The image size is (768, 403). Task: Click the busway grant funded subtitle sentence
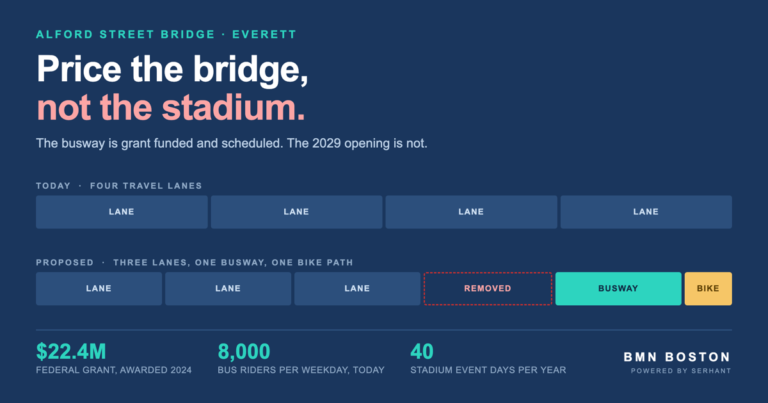(231, 143)
